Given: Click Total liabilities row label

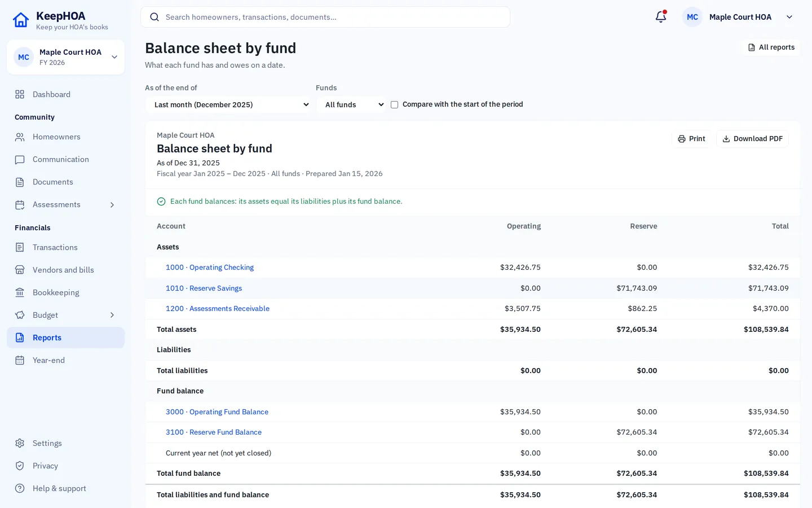Looking at the screenshot, I should coord(182,371).
